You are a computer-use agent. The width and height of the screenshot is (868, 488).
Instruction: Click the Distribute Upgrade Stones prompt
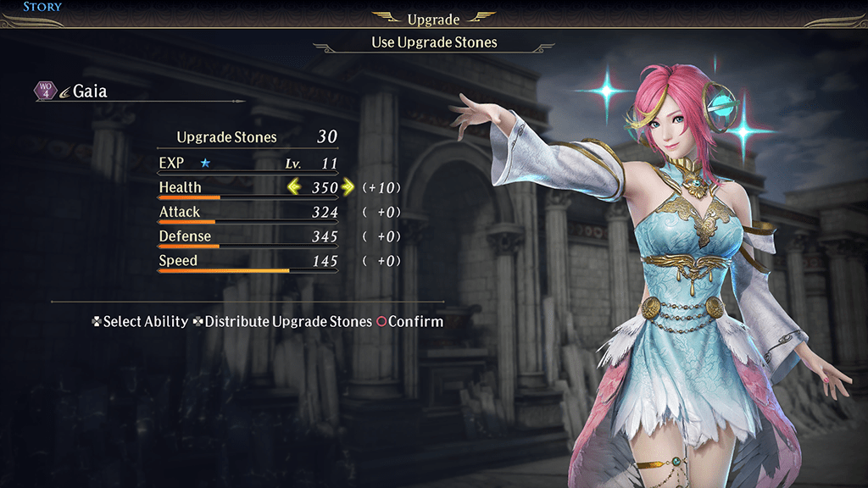(288, 321)
